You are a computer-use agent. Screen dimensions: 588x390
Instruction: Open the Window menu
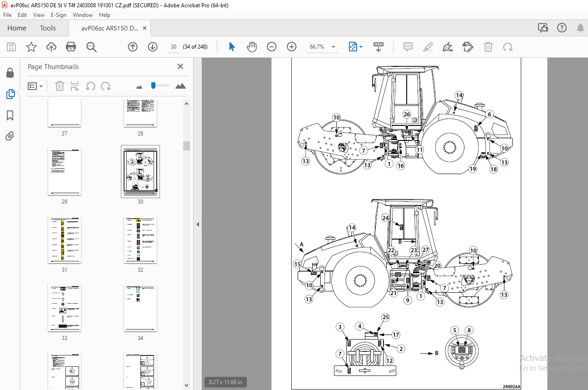point(83,15)
